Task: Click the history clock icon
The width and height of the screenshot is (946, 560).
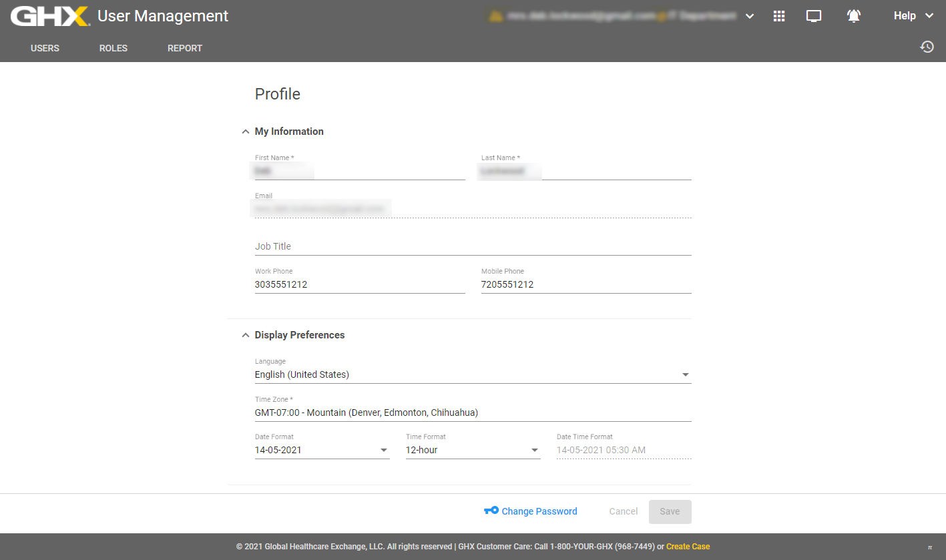Action: [x=927, y=47]
